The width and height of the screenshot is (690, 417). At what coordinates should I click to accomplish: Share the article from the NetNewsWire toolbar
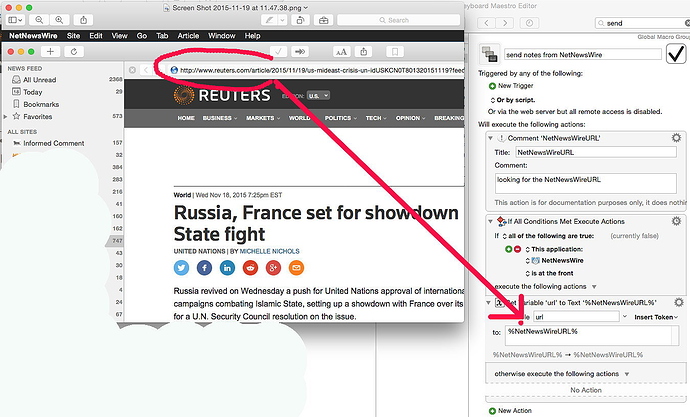pyautogui.click(x=363, y=52)
